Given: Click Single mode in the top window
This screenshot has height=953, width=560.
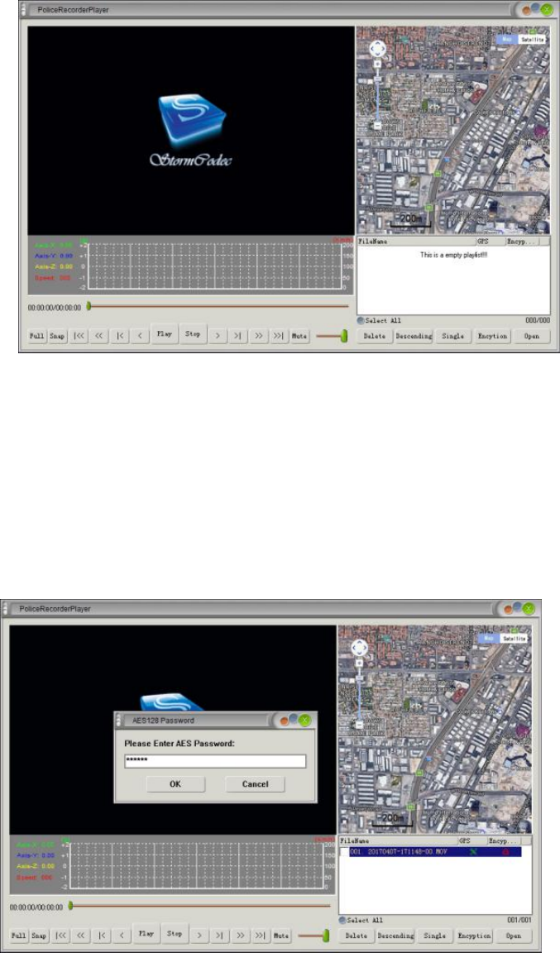Looking at the screenshot, I should point(453,336).
